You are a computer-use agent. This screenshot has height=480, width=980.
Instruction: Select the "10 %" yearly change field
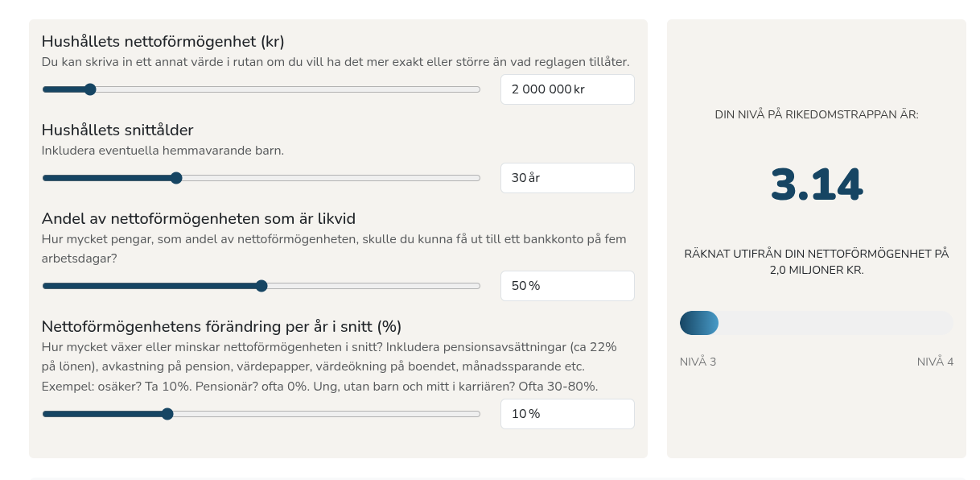pyautogui.click(x=566, y=414)
